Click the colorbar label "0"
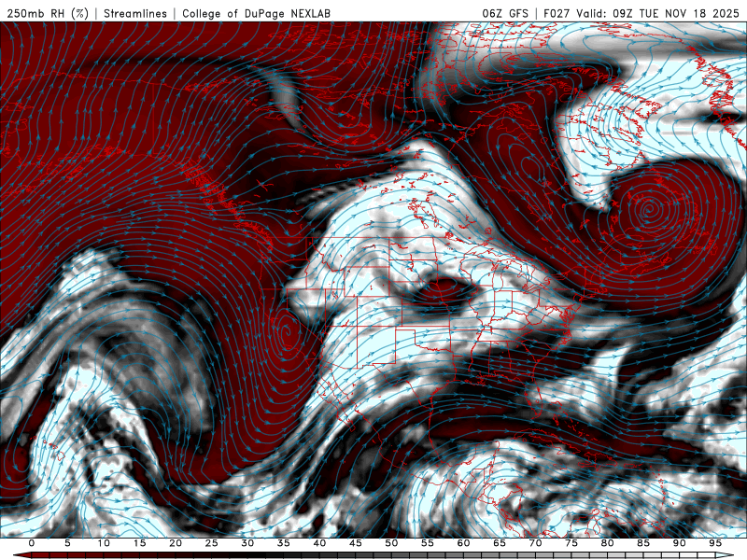This screenshot has width=747, height=560. coord(32,543)
